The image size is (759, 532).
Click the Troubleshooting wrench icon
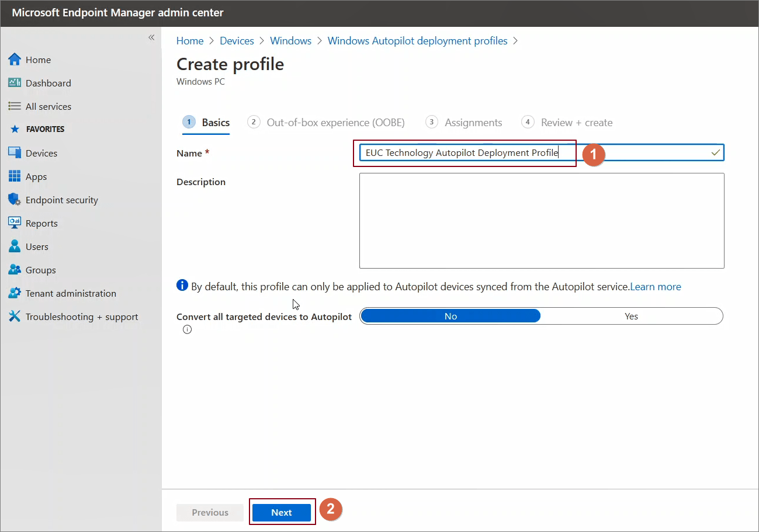pyautogui.click(x=15, y=317)
